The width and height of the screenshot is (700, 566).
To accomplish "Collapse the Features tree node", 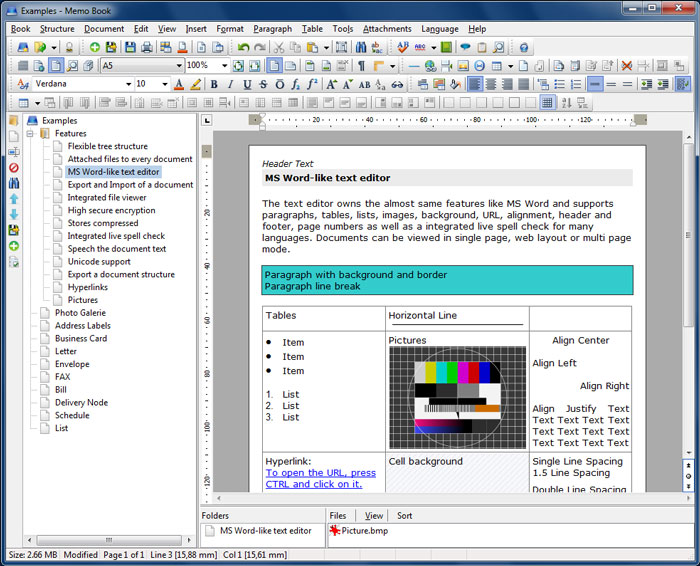I will click(x=30, y=133).
